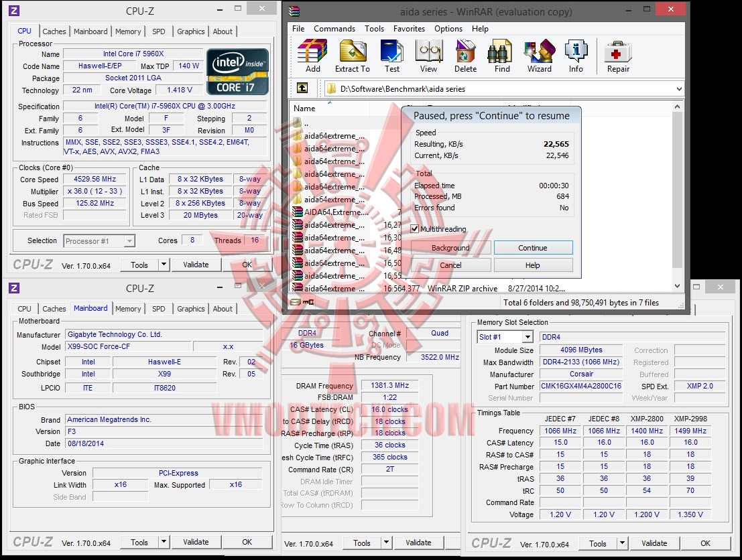Click Help in the benchmark dialog
Image resolution: width=742 pixels, height=560 pixels.
[x=533, y=265]
